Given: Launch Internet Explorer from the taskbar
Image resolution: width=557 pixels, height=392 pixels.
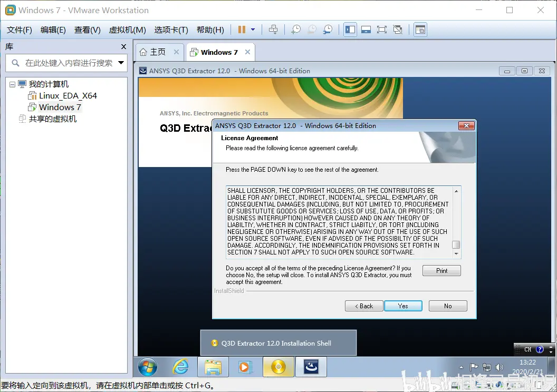Looking at the screenshot, I should tap(180, 367).
